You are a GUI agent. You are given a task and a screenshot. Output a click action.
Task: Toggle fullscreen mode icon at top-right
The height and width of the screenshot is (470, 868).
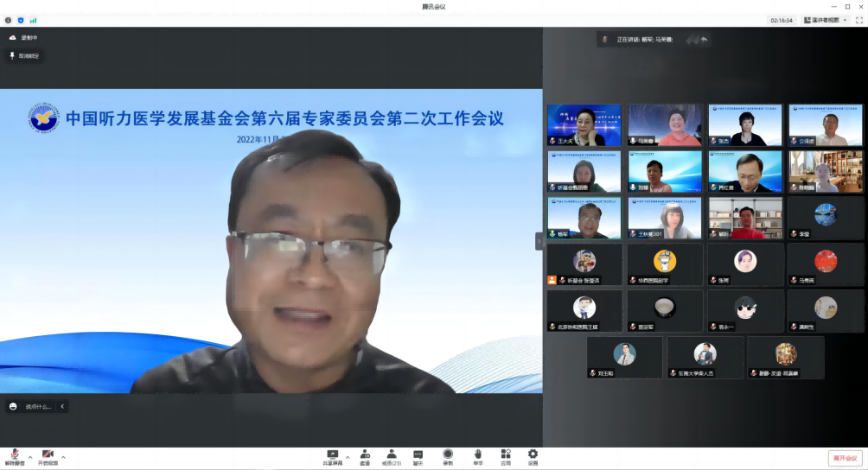coord(858,20)
